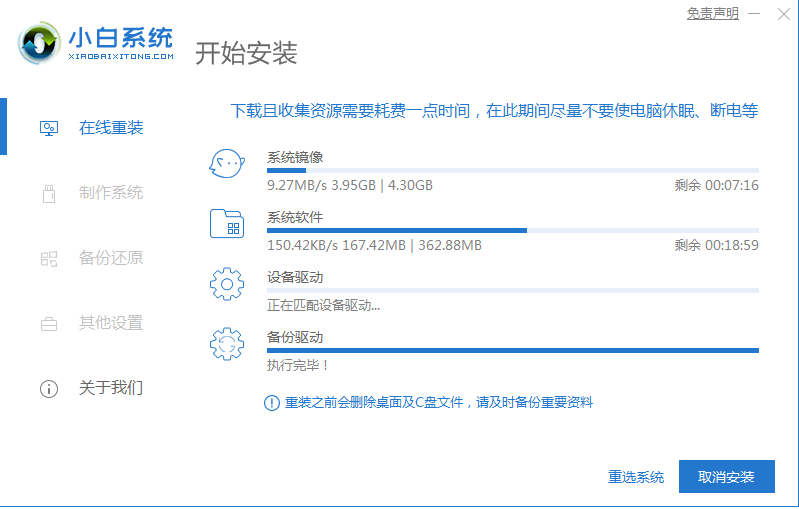
Task: Open the 免责声明 link
Action: tap(712, 14)
